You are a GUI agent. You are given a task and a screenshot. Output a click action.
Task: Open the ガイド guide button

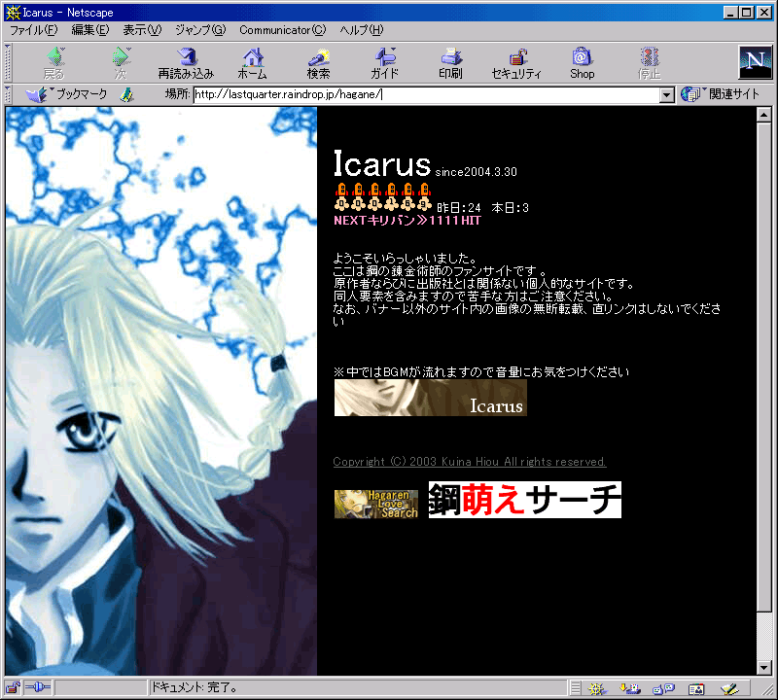click(384, 63)
